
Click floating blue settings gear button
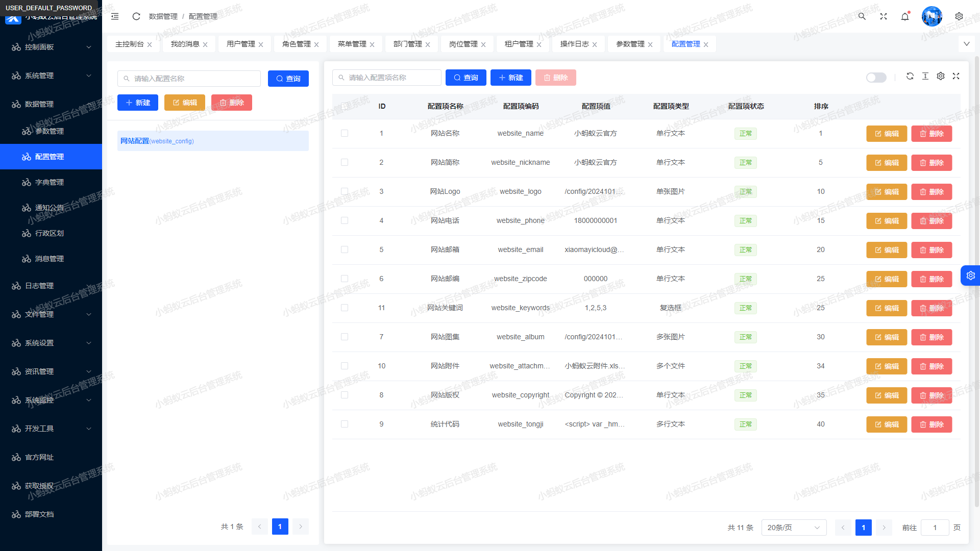pyautogui.click(x=970, y=275)
